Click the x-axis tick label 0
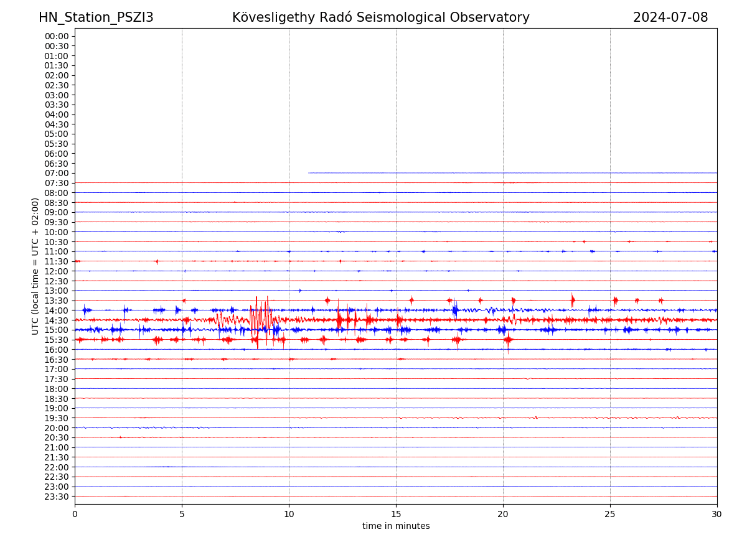The image size is (747, 560). coord(75,514)
